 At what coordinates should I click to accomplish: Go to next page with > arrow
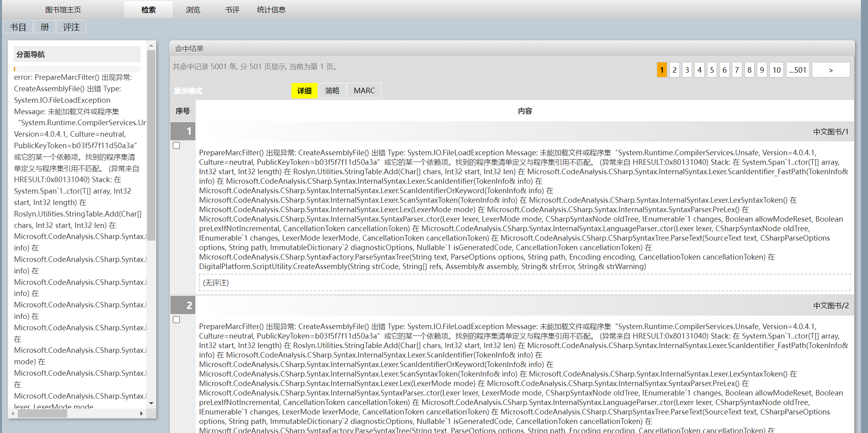pyautogui.click(x=830, y=70)
